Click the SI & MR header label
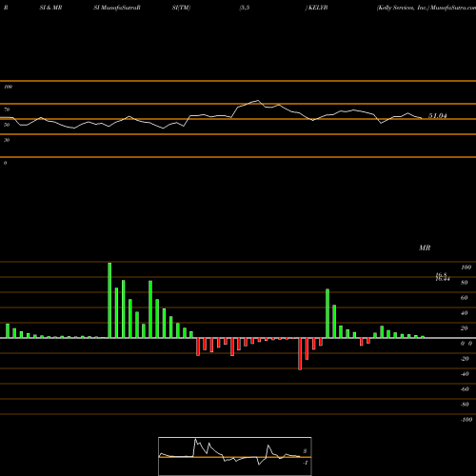Screen dimensions: 476x476 [x=50, y=8]
